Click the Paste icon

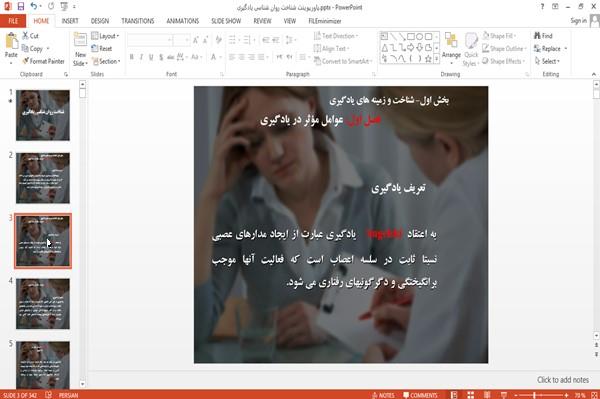[x=11, y=46]
